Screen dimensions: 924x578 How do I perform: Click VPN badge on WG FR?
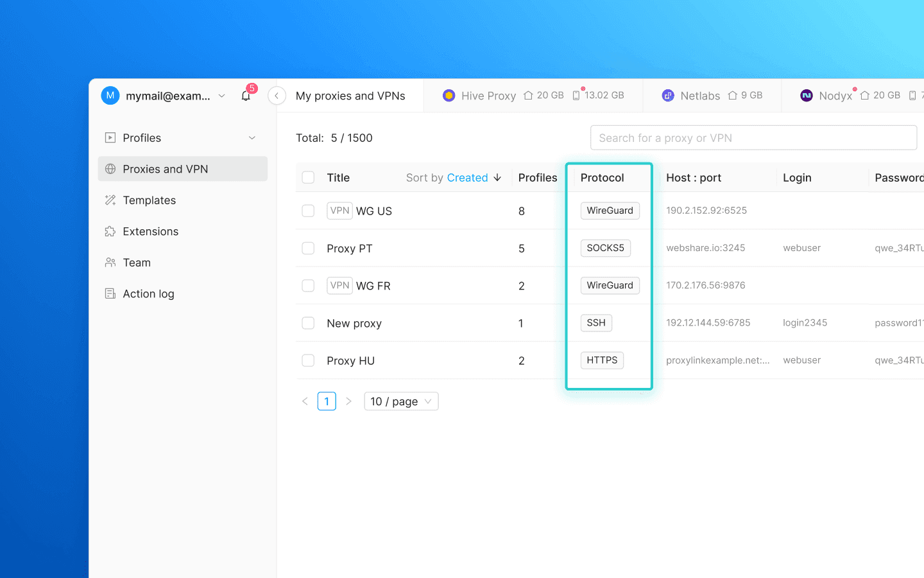coord(339,285)
